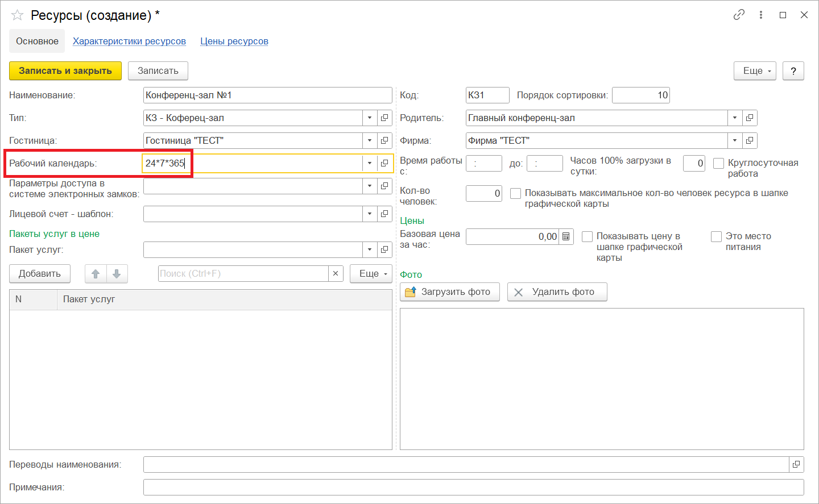Toggle showing max people count in chart header
The image size is (819, 504).
pyautogui.click(x=515, y=193)
